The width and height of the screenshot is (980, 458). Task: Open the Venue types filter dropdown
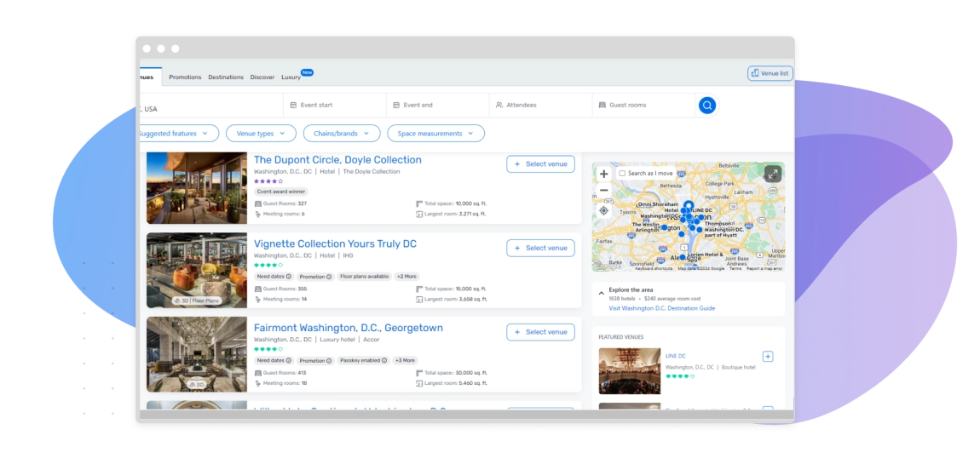(x=261, y=134)
